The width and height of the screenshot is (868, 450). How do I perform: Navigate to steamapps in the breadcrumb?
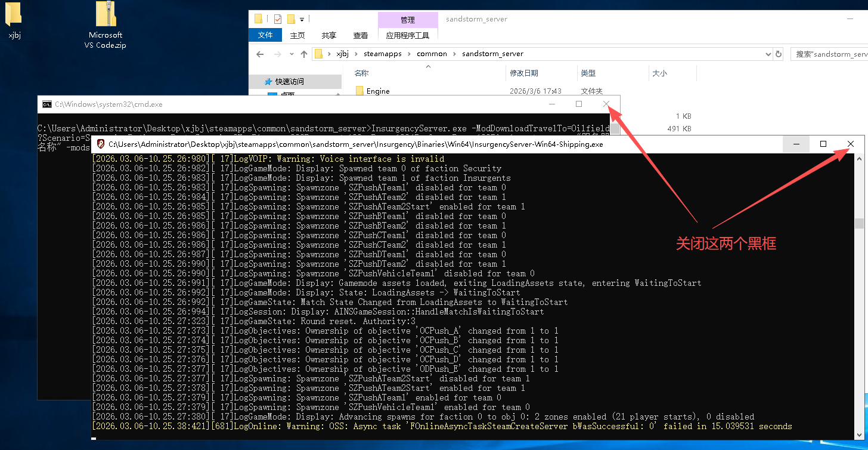[x=383, y=54]
